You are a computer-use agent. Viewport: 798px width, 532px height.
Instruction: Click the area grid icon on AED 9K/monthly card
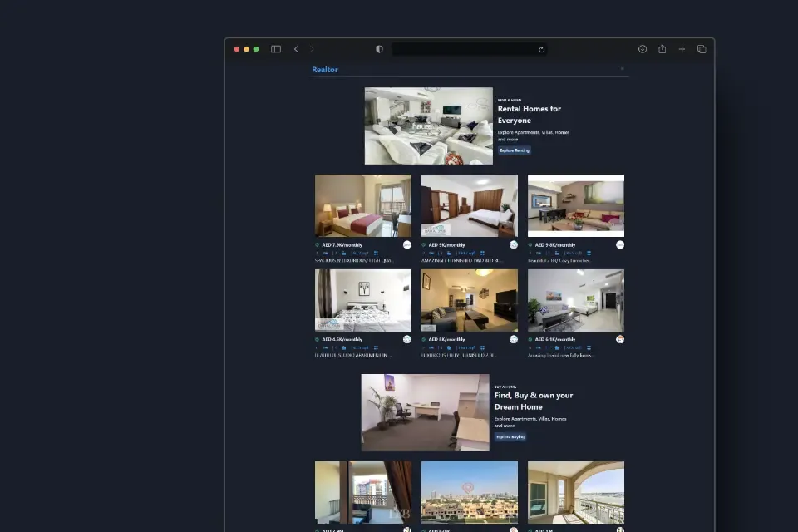pos(482,253)
